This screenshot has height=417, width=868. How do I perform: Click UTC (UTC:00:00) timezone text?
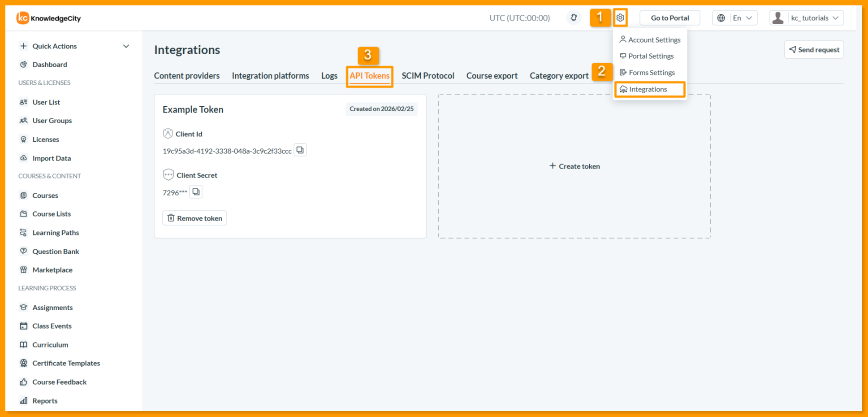pos(520,18)
